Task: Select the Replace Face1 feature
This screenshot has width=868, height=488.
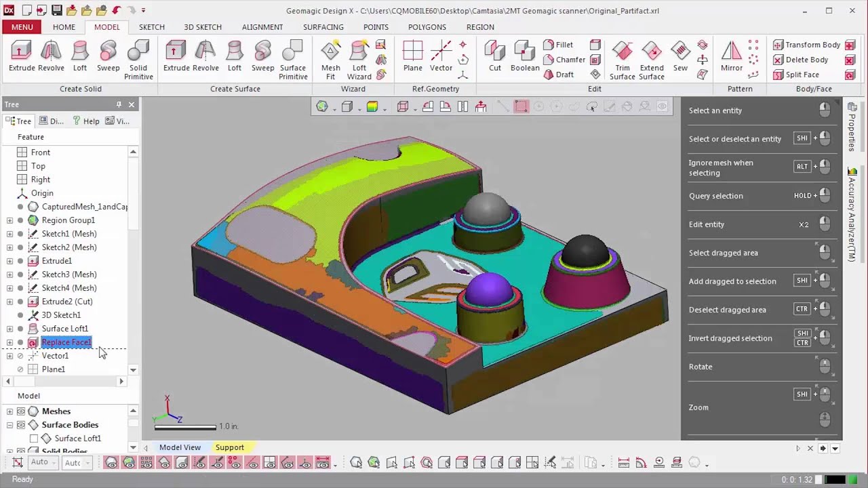Action: click(x=66, y=342)
